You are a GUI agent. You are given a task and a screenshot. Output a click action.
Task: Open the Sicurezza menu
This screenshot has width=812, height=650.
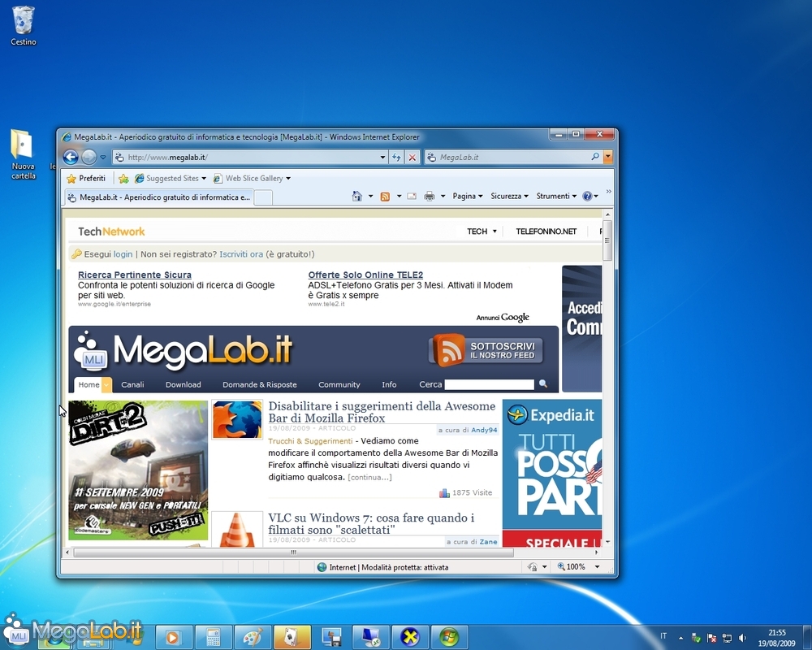click(510, 196)
